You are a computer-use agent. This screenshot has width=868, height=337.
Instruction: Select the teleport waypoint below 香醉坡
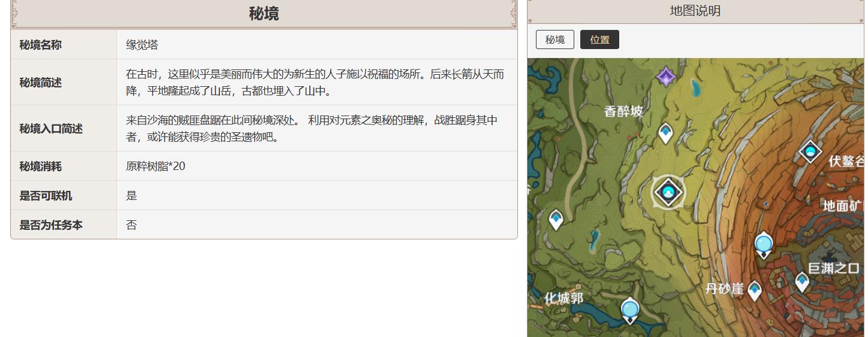tap(665, 133)
